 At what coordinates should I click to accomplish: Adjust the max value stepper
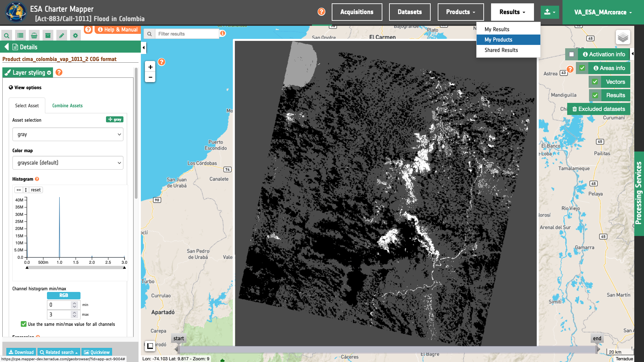pos(74,314)
